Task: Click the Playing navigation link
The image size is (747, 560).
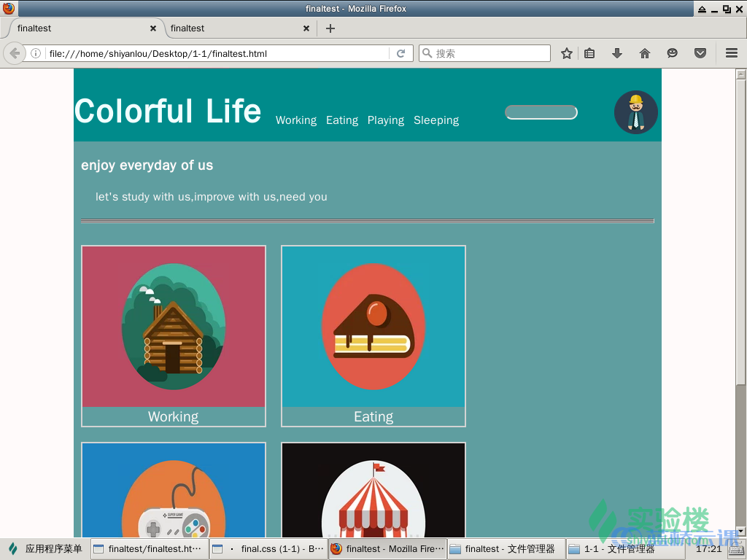Action: click(x=385, y=120)
